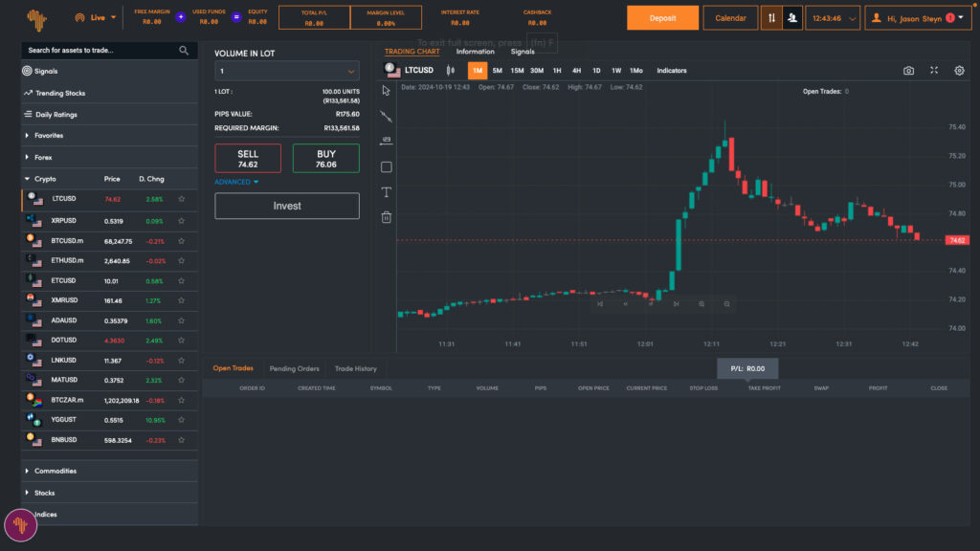Select the text annotation tool
The width and height of the screenshot is (980, 551).
tap(387, 191)
